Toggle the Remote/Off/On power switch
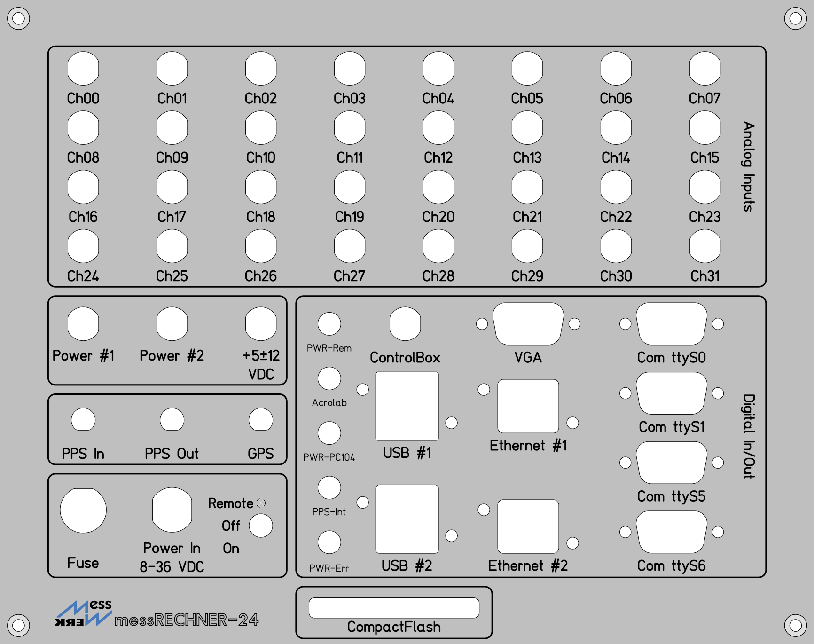This screenshot has height=644, width=814. click(261, 526)
